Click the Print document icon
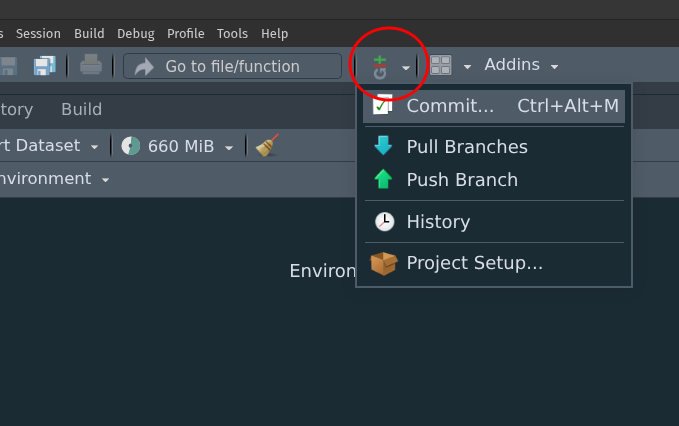Viewport: 679px width, 426px height. pyautogui.click(x=91, y=66)
